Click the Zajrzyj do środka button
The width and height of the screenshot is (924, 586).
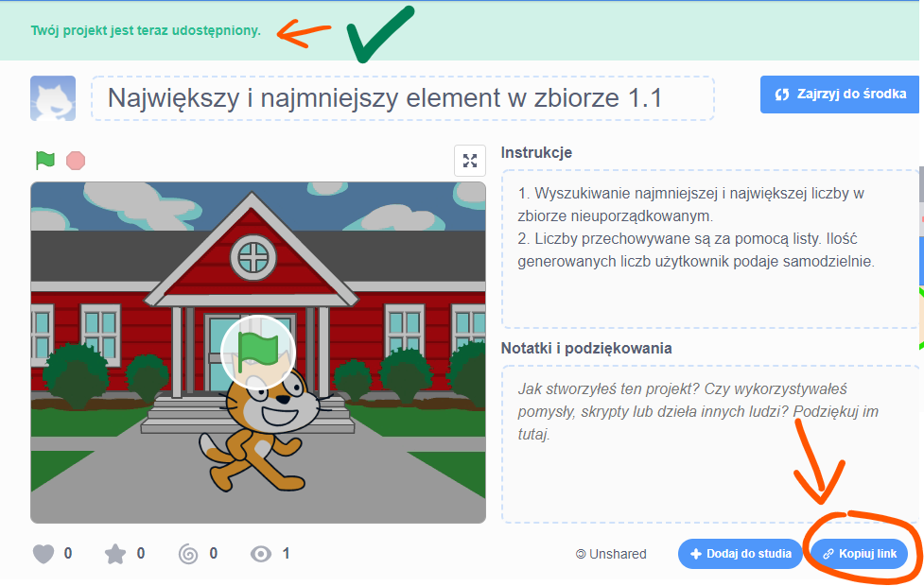pos(840,95)
